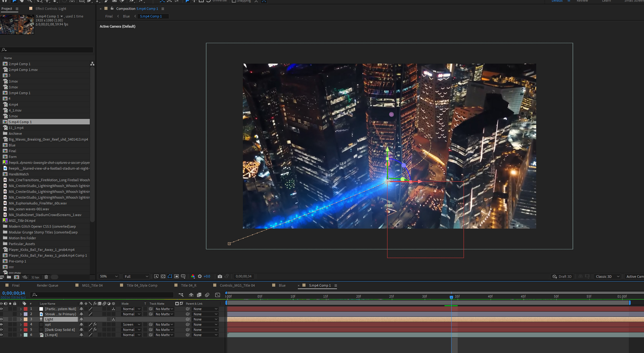Open the Screen blend mode dropdown
Viewport: 644px width, 353px height.
pyautogui.click(x=131, y=324)
